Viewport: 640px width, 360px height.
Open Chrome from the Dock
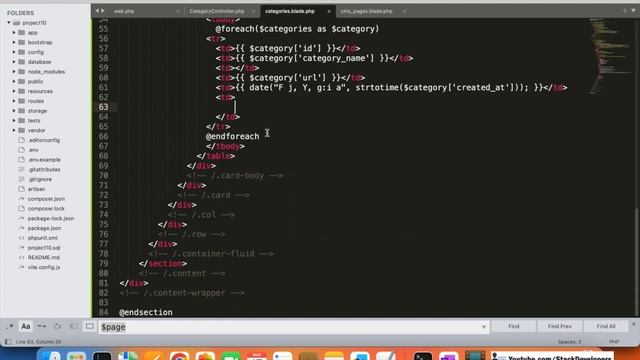(179, 356)
